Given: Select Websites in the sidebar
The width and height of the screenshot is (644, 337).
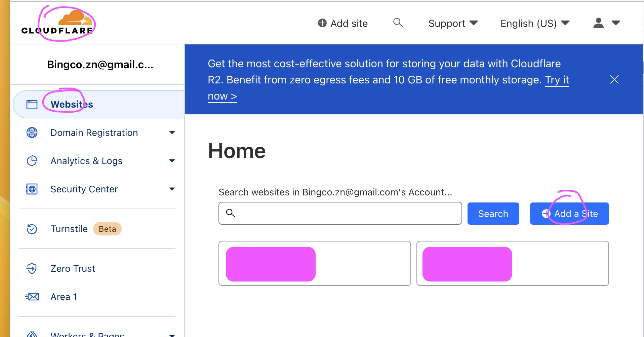Looking at the screenshot, I should (99, 104).
